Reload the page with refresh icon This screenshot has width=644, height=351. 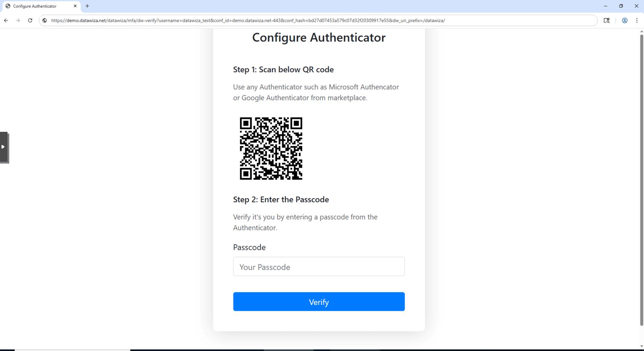pyautogui.click(x=30, y=21)
